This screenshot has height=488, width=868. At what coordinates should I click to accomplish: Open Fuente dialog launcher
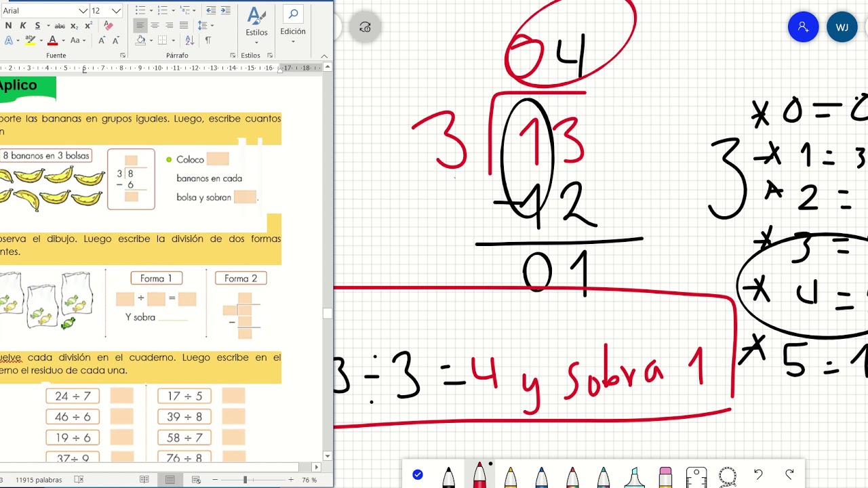coord(123,56)
